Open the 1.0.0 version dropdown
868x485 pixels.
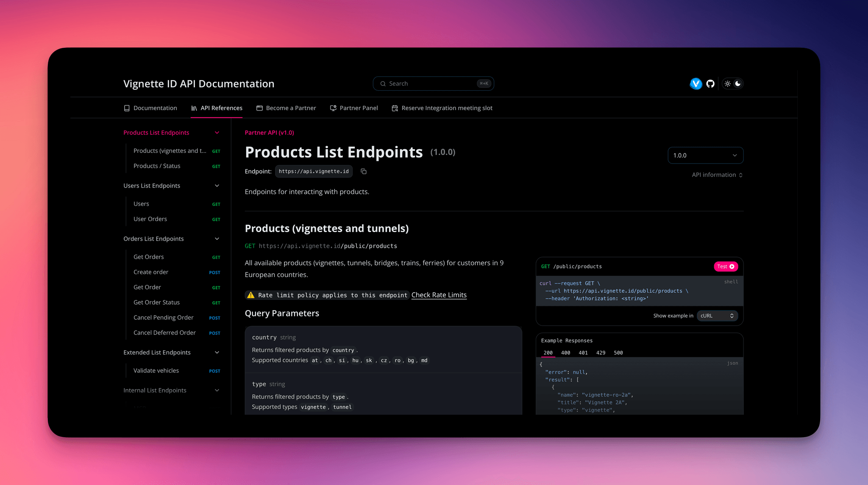tap(705, 155)
